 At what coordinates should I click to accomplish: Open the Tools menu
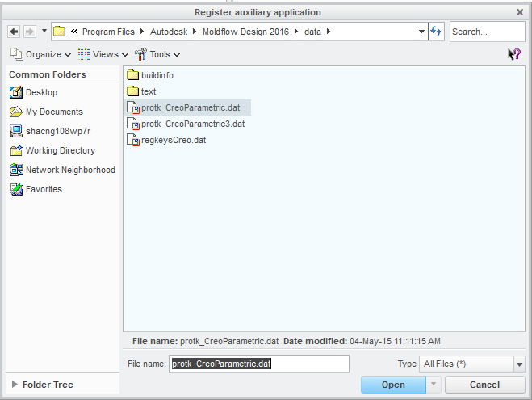tap(157, 54)
